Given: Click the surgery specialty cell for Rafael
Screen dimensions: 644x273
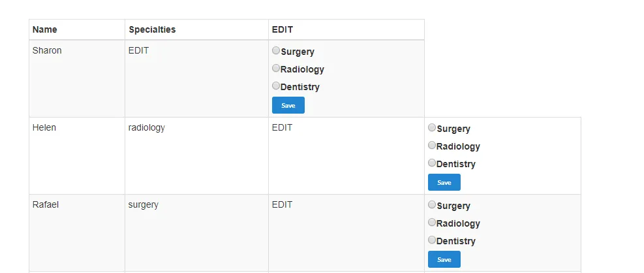Looking at the screenshot, I should click(x=144, y=204).
